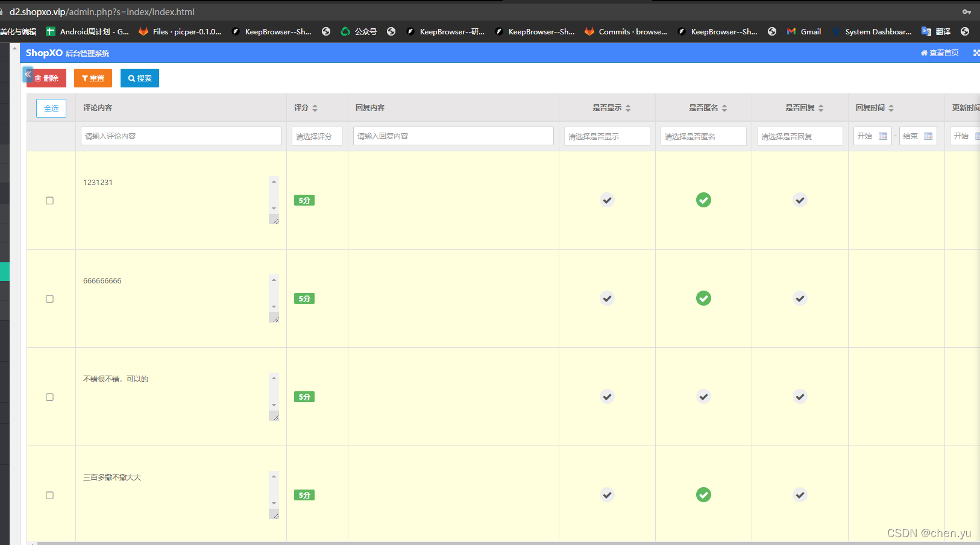Image resolution: width=980 pixels, height=545 pixels.
Task: Check the row checkbox for 666666666
Action: click(50, 299)
